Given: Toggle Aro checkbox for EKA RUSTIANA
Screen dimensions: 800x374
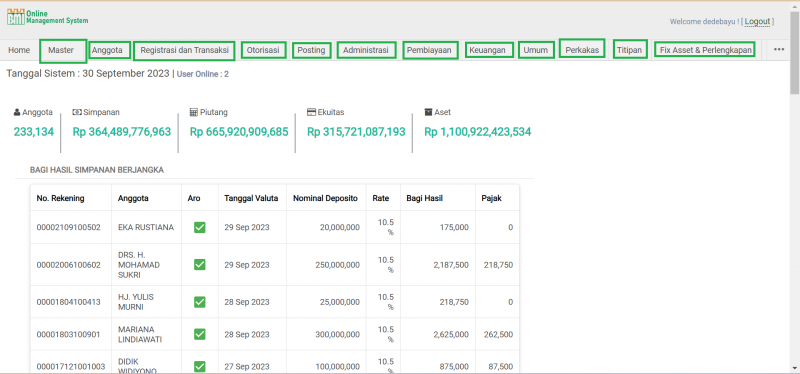Looking at the screenshot, I should tap(199, 227).
